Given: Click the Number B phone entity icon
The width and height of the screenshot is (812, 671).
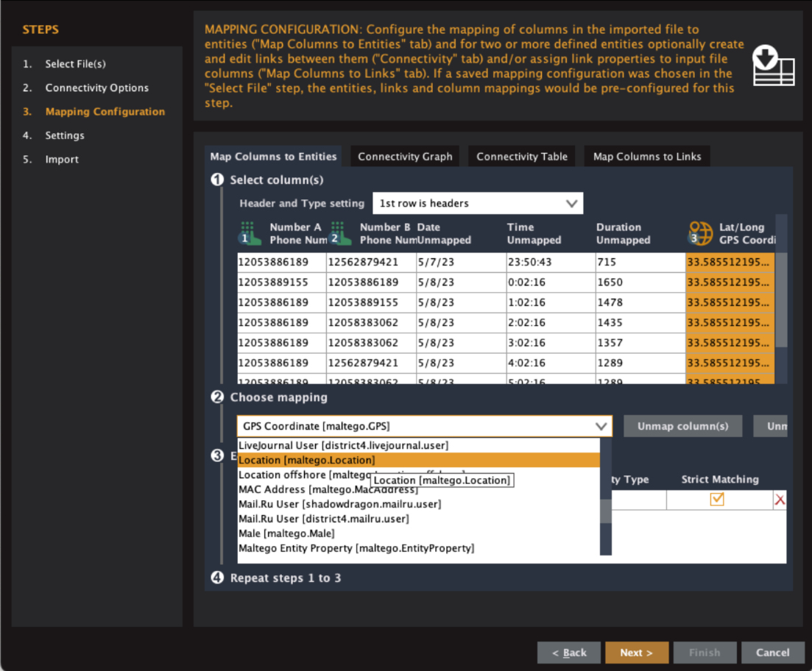Looking at the screenshot, I should pos(336,233).
